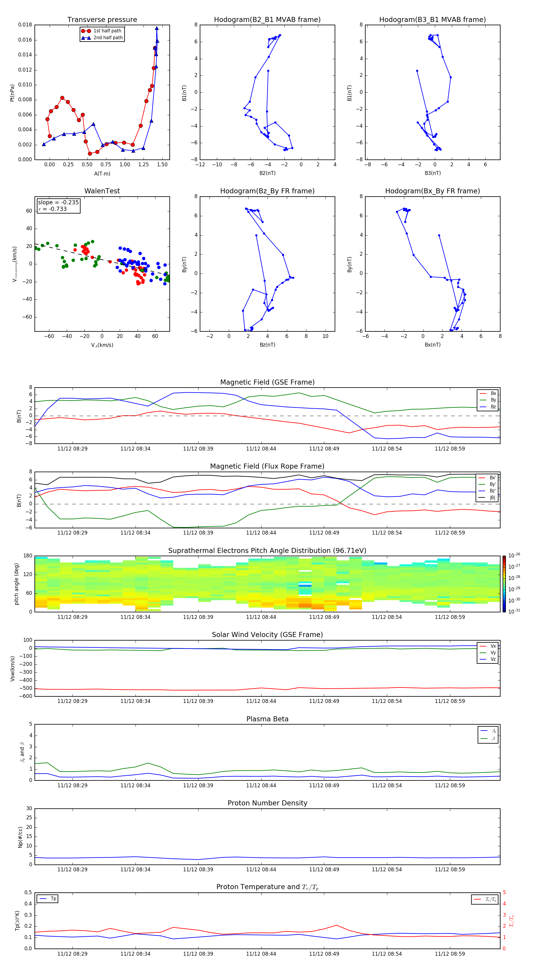Click the 'Magnetic Field (Flux Rope Frame)' title

(267, 467)
